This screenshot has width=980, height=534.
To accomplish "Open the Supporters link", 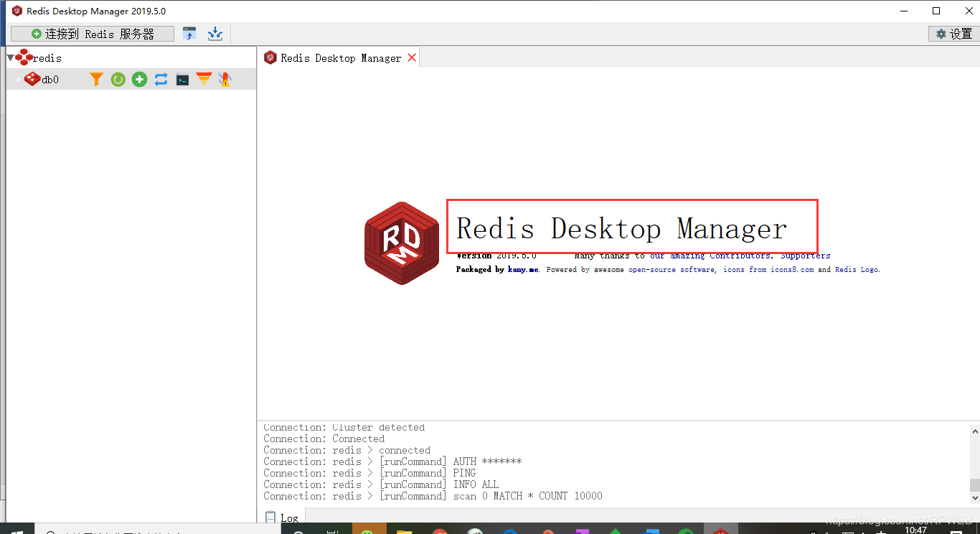I will [x=806, y=256].
